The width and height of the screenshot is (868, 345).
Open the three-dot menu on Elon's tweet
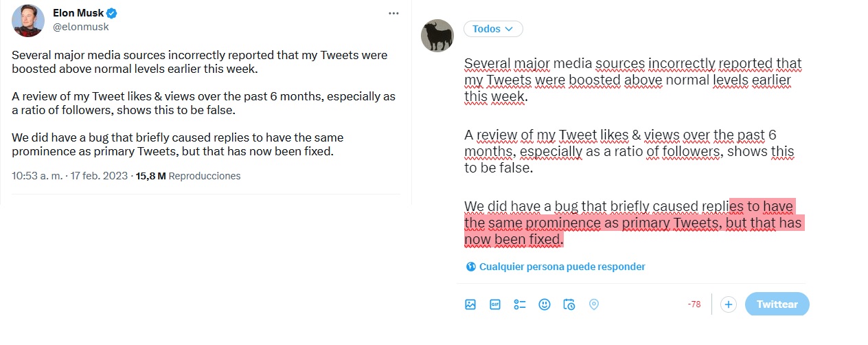393,13
